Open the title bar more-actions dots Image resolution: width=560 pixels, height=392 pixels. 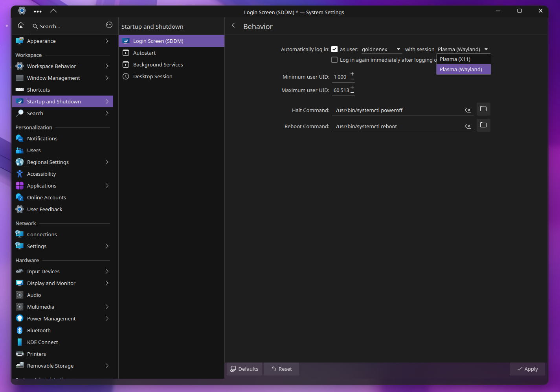(38, 11)
